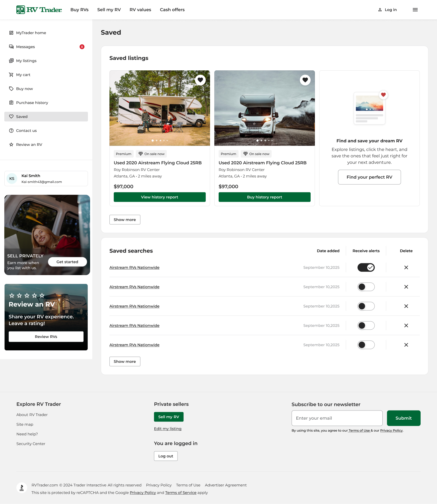Click Kai Smith account card
Viewport: 437px width, 504px height.
coord(46,179)
